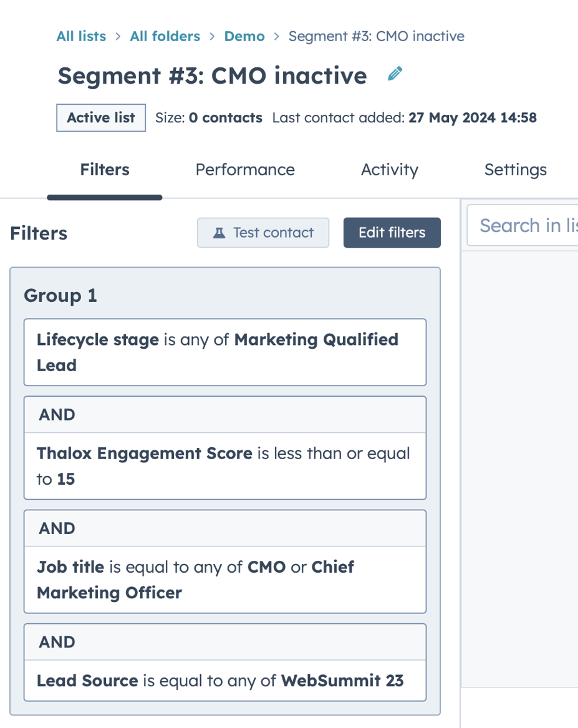Navigate to All lists via breadcrumb

81,36
